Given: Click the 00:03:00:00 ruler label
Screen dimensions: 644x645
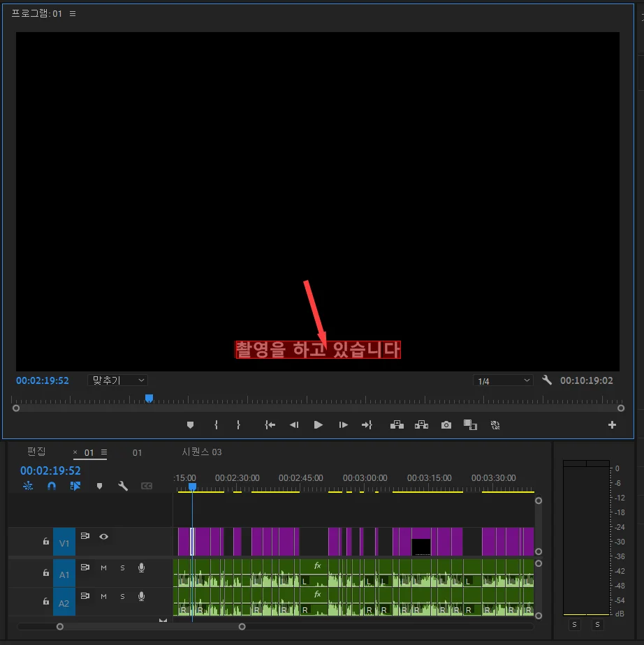Looking at the screenshot, I should coord(365,478).
